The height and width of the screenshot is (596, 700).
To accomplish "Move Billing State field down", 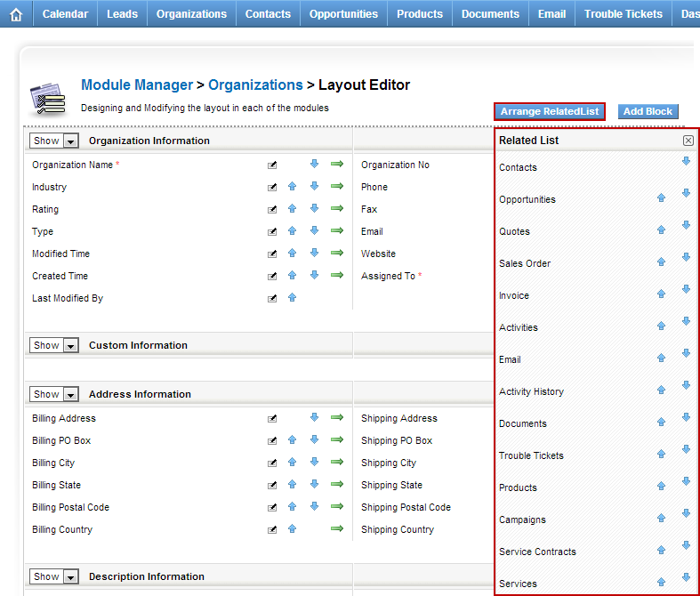I will pos(314,484).
